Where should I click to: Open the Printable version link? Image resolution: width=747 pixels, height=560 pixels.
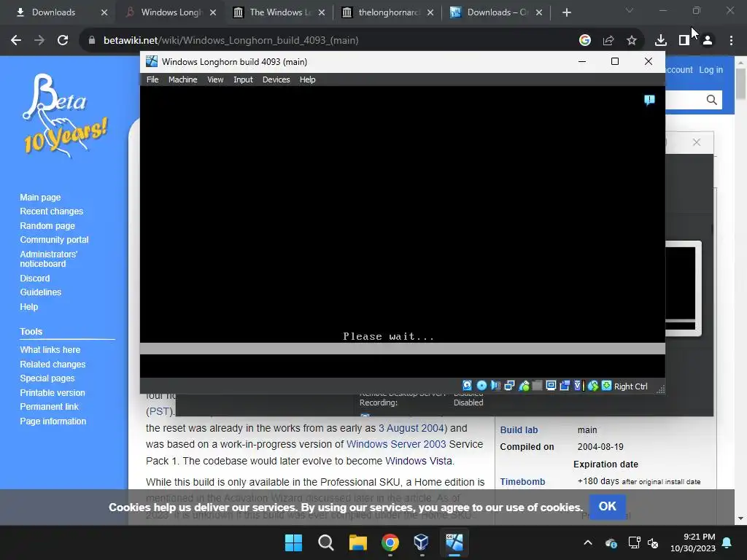click(x=53, y=393)
